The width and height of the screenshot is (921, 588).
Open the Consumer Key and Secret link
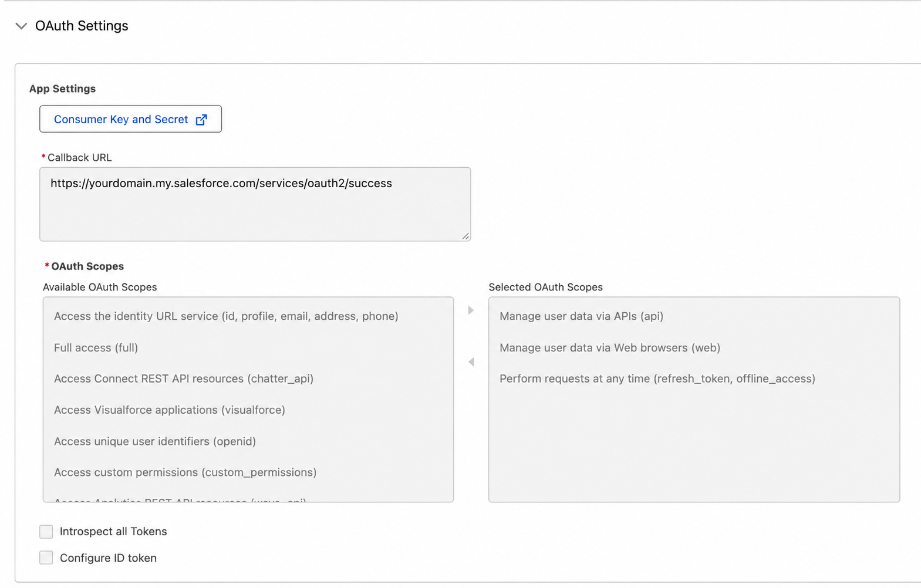pos(130,119)
